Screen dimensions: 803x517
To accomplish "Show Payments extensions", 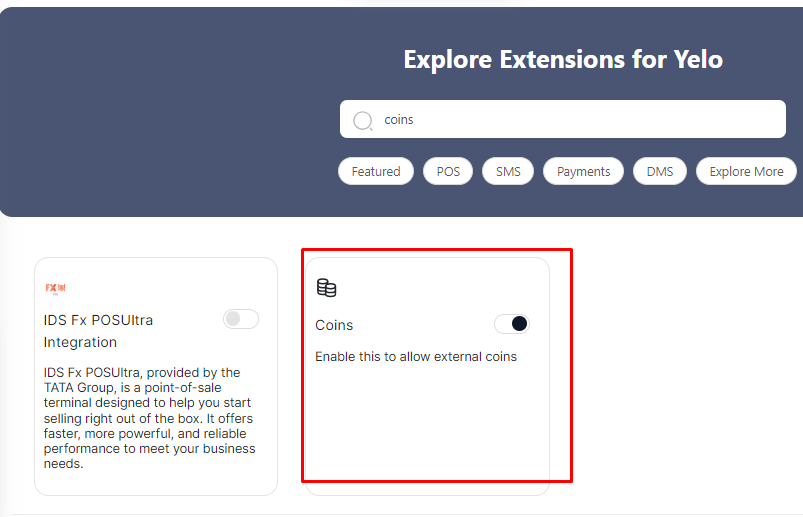I will [583, 172].
